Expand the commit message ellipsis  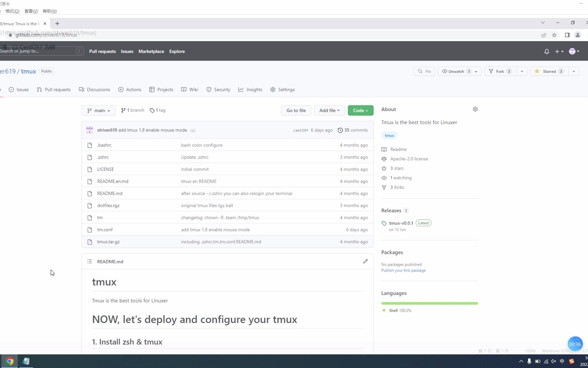point(193,130)
